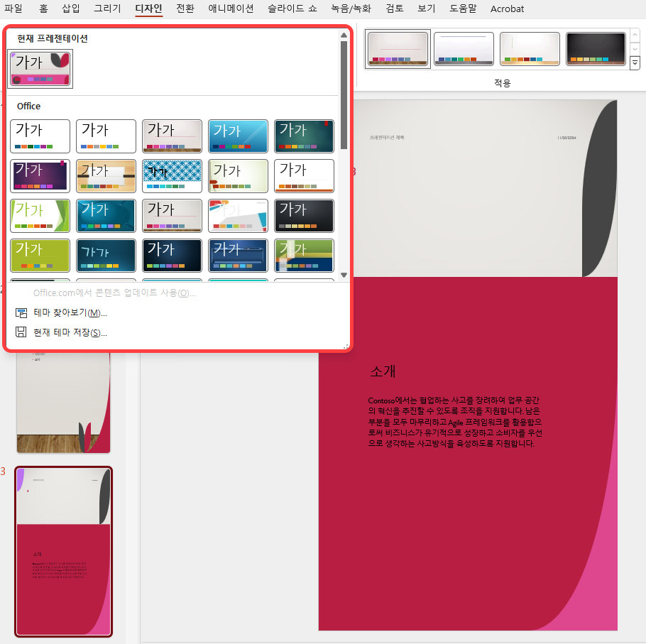The width and height of the screenshot is (646, 644).
Task: Apply the current presentation theme thumbnail
Action: click(x=40, y=69)
